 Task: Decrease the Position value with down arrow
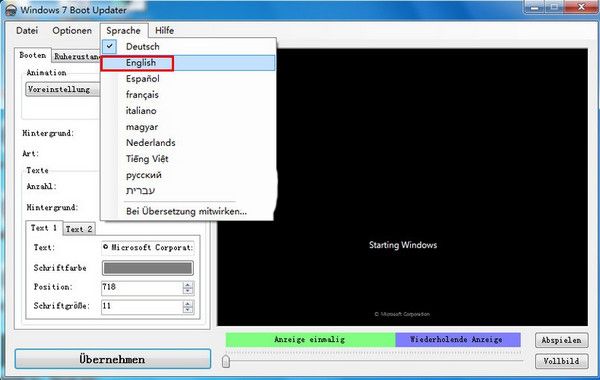pos(188,291)
